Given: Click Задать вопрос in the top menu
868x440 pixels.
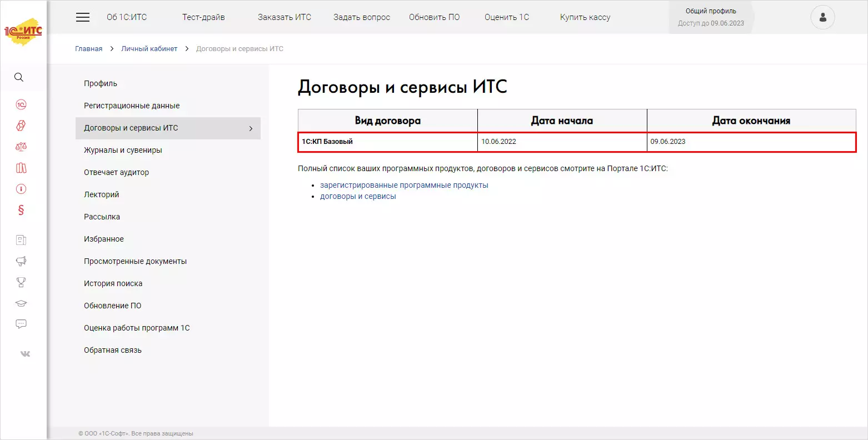Looking at the screenshot, I should pyautogui.click(x=362, y=17).
